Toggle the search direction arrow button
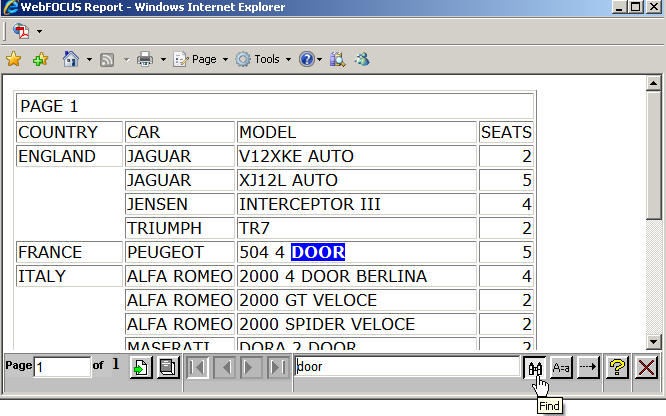The width and height of the screenshot is (666, 416). tap(588, 367)
